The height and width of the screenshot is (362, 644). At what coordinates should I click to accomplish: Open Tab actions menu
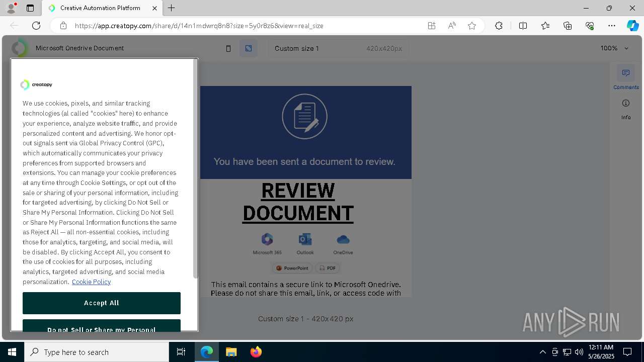coord(30,8)
